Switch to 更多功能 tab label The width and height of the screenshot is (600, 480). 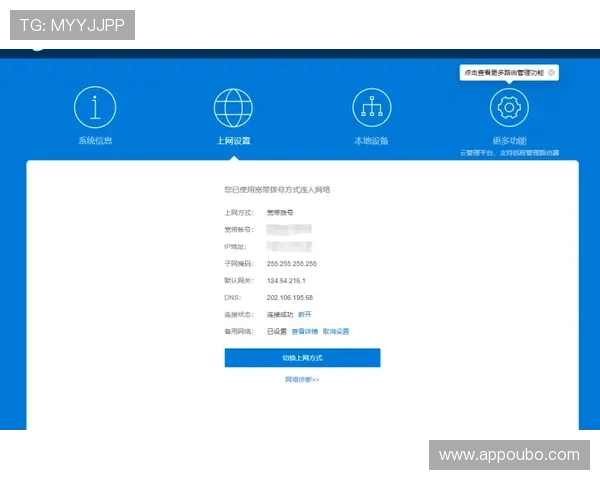coord(509,141)
